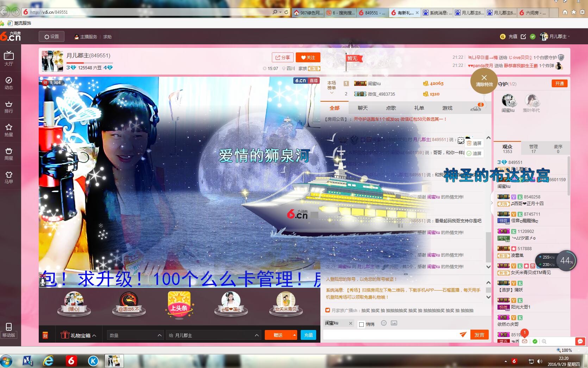The width and height of the screenshot is (588, 368).
Task: Click the 开通 guard button
Action: click(559, 83)
